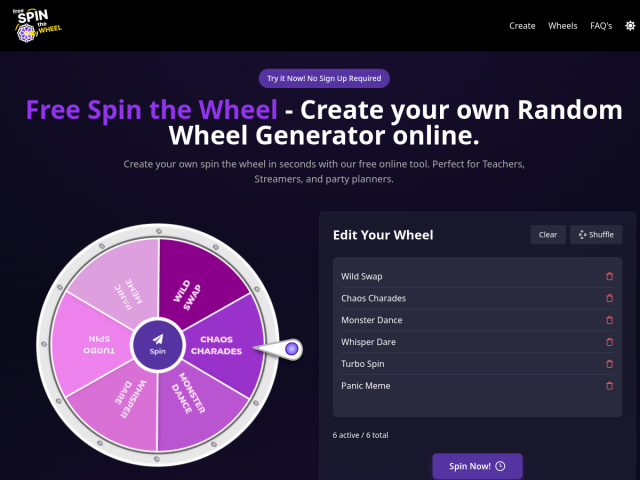The image size is (640, 480).
Task: Click the Spin Now! button
Action: [477, 466]
